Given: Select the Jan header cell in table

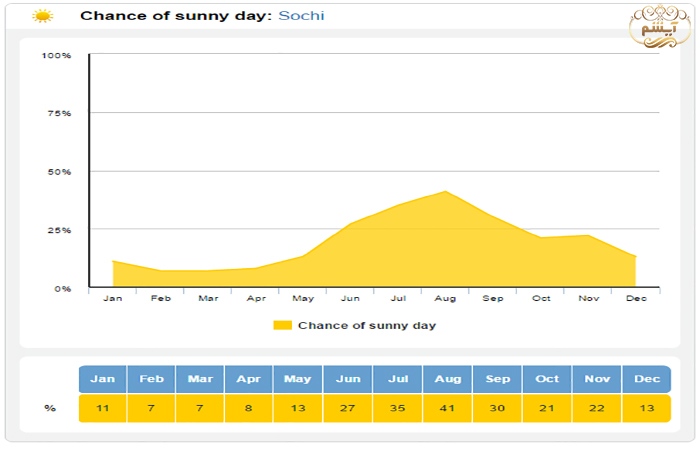Looking at the screenshot, I should 103,379.
